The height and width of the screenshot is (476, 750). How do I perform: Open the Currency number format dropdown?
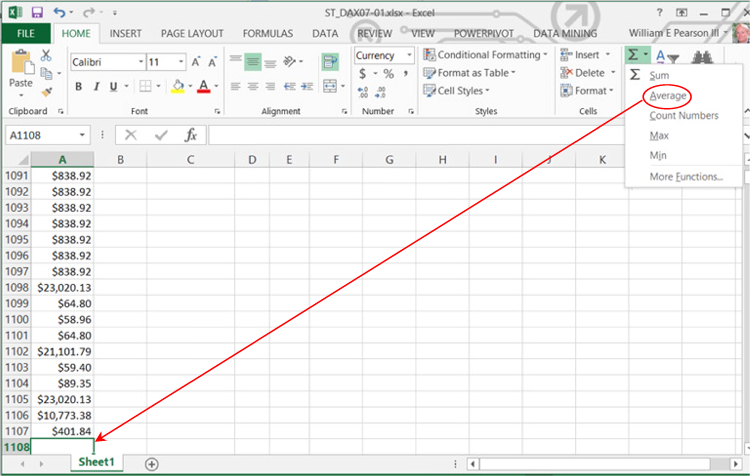tap(409, 55)
